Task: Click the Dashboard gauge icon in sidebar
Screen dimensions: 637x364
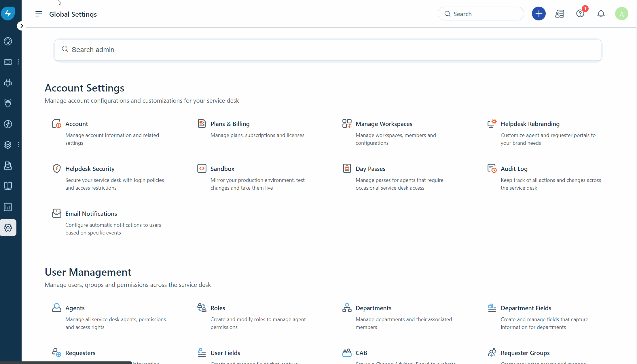Action: tap(8, 41)
